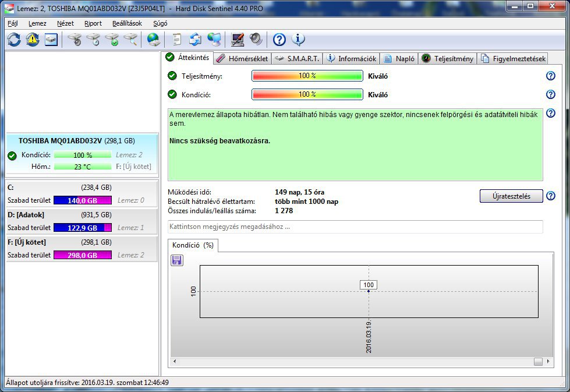Click chart scrollbar right arrow
Image resolution: width=570 pixels, height=392 pixels.
(x=548, y=362)
